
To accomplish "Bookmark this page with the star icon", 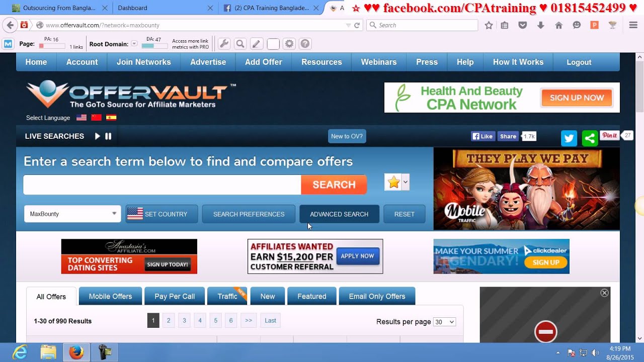I will pos(489,25).
